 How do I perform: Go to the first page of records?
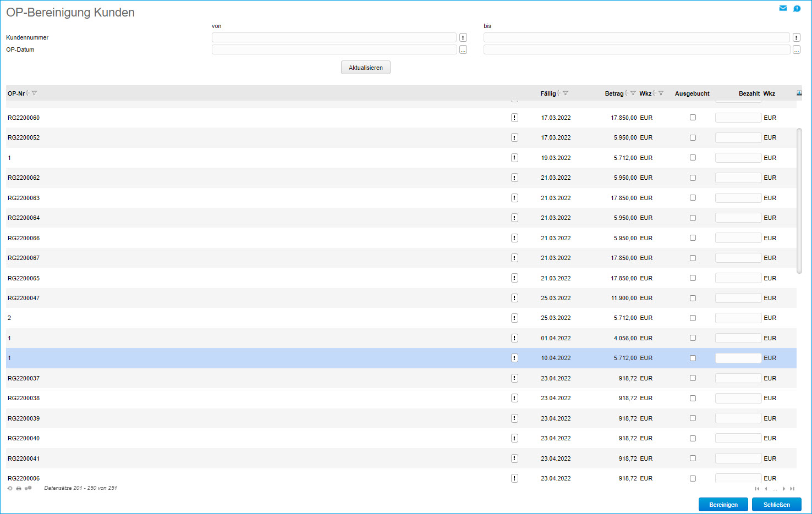757,489
